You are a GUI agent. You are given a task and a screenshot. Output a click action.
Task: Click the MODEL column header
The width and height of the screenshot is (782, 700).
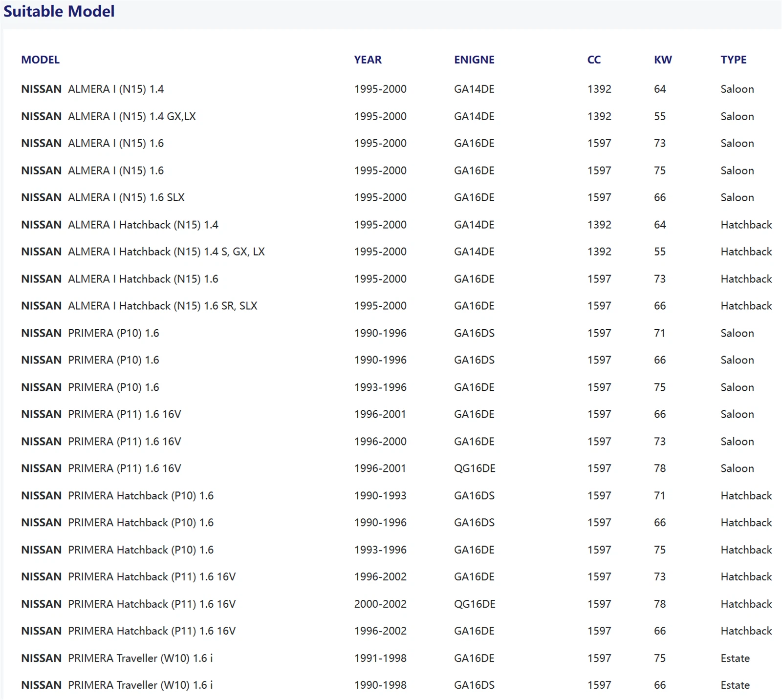(40, 60)
